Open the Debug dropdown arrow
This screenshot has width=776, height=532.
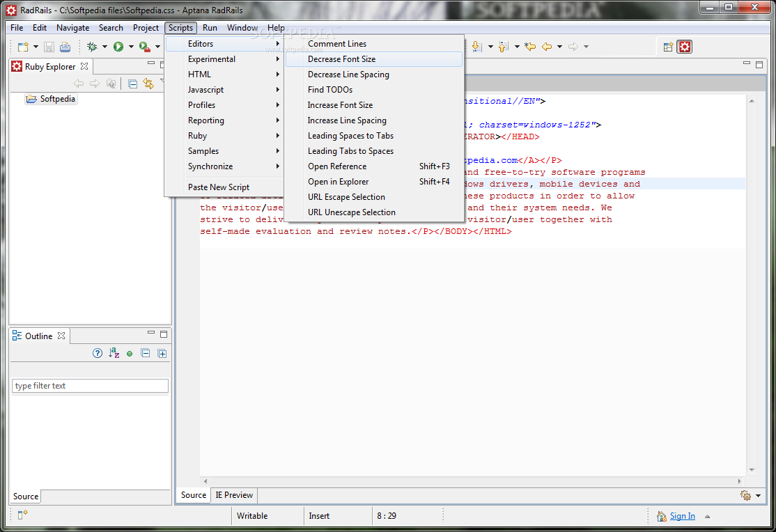point(104,47)
